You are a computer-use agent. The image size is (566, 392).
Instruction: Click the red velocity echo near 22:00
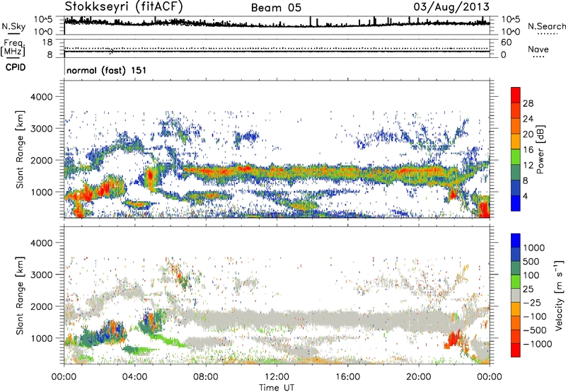coord(454,340)
